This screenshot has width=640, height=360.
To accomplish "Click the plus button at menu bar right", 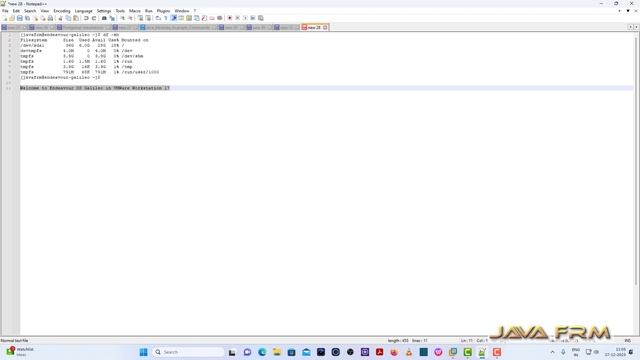I will 619,11.
